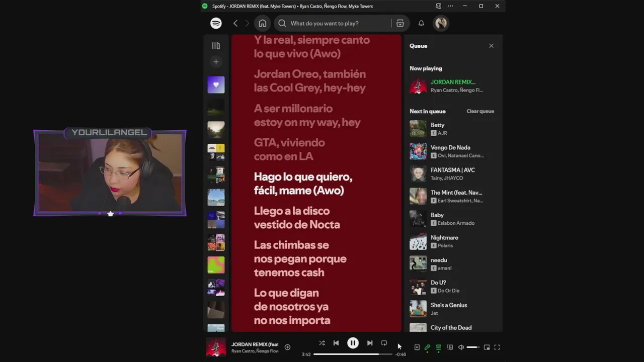Open the Spotify title bar three-dots menu
644x362 pixels.
[x=450, y=6]
